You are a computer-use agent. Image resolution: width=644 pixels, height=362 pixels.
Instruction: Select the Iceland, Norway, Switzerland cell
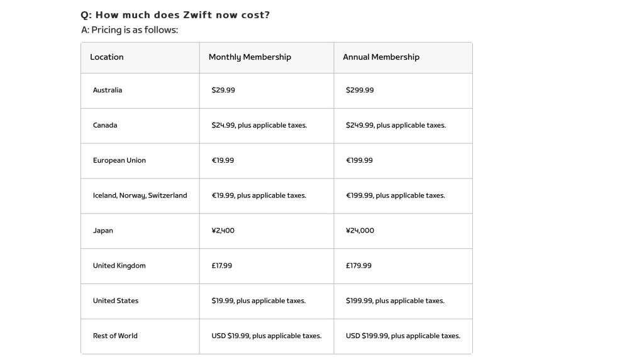pyautogui.click(x=140, y=196)
